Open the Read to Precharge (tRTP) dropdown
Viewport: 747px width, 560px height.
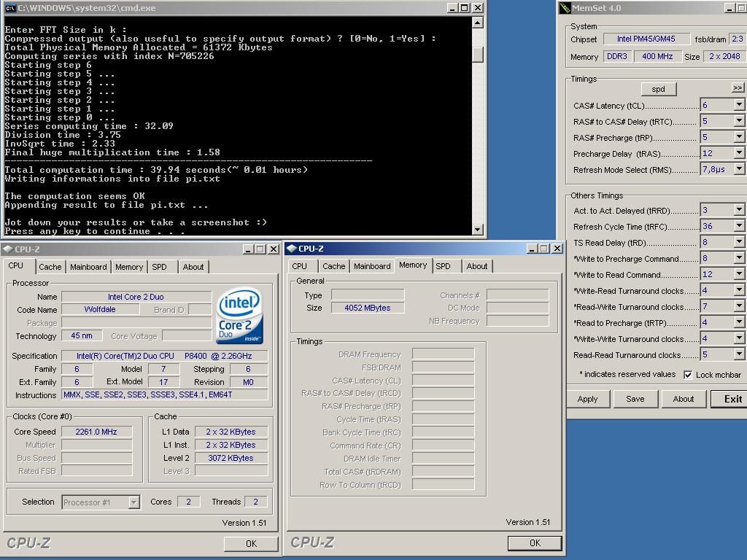(739, 322)
